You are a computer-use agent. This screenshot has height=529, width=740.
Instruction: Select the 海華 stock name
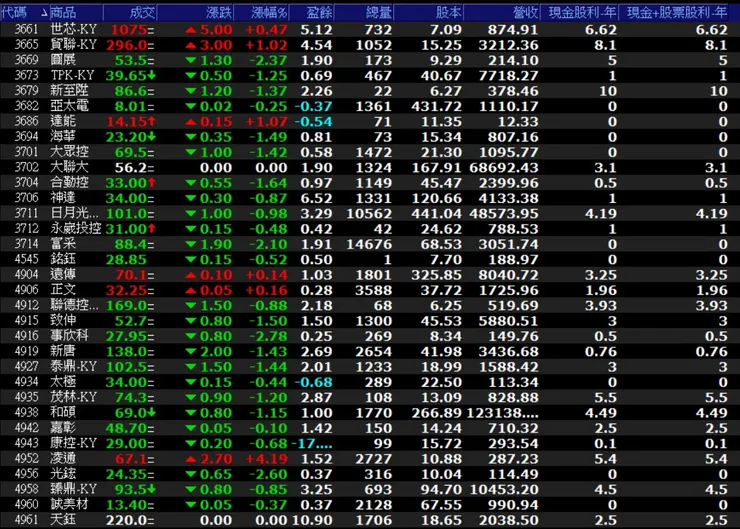[x=63, y=136]
